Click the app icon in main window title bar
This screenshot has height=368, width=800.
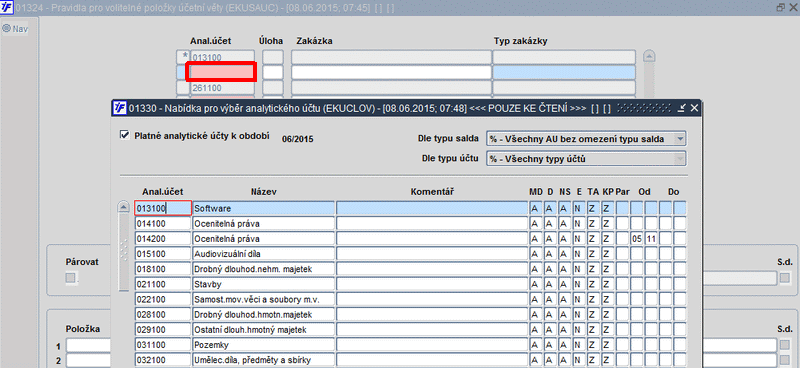point(7,7)
